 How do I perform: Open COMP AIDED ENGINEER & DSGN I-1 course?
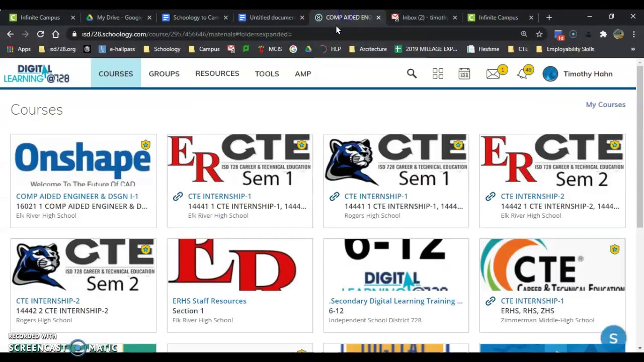pos(77,196)
